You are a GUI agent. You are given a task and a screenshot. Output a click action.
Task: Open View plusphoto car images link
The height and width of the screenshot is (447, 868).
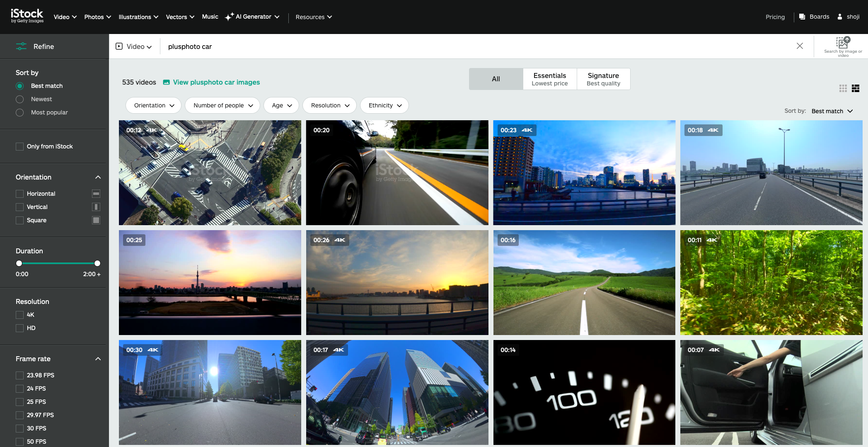pos(216,82)
